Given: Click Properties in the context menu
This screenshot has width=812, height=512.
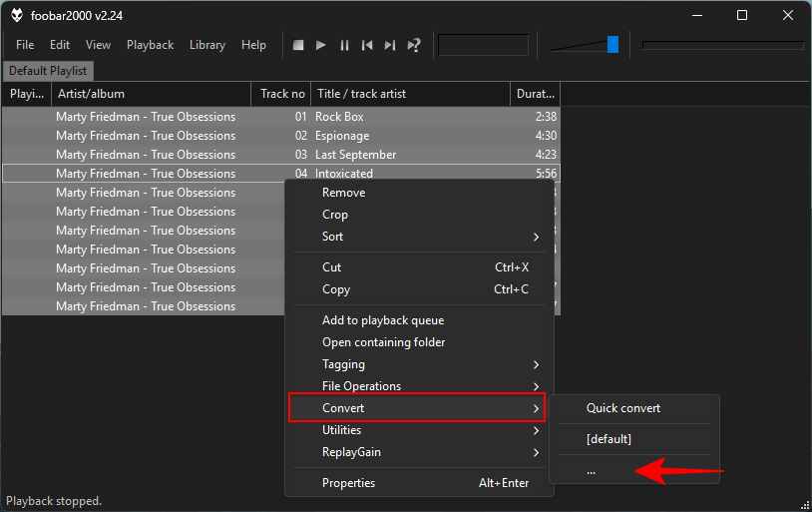Looking at the screenshot, I should (349, 483).
